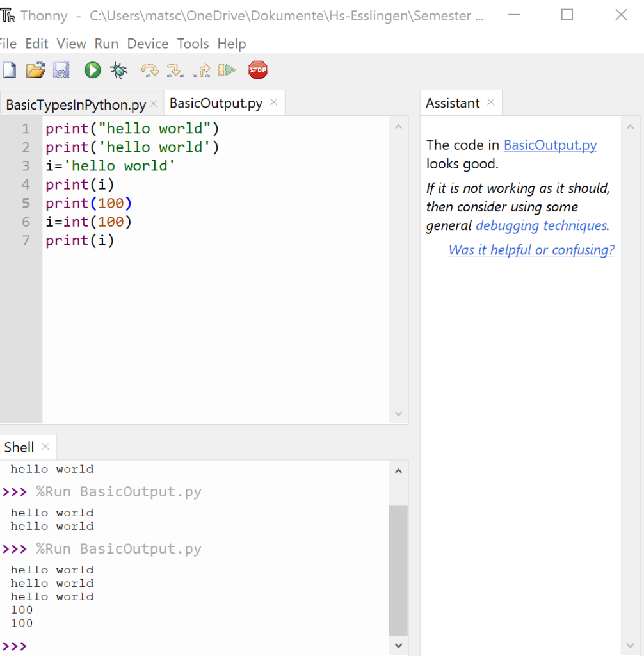Follow the debugging techniques link
This screenshot has width=644, height=656.
[541, 225]
